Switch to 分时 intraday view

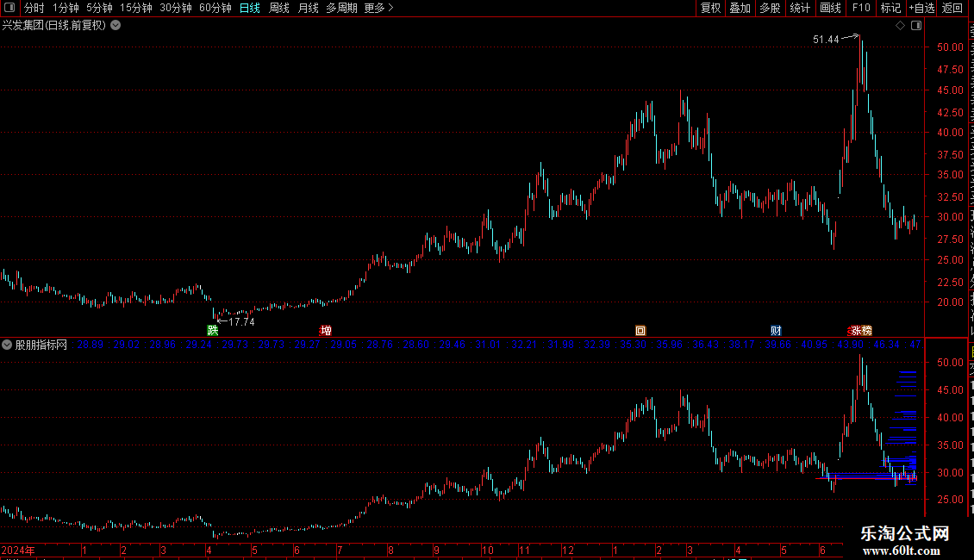coord(34,8)
